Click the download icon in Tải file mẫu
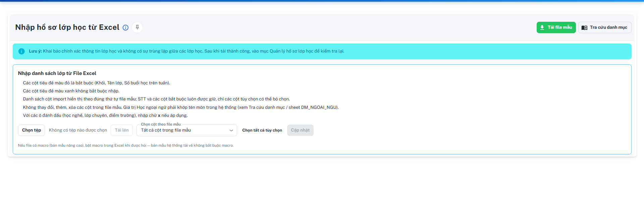The image size is (644, 220). tap(542, 27)
